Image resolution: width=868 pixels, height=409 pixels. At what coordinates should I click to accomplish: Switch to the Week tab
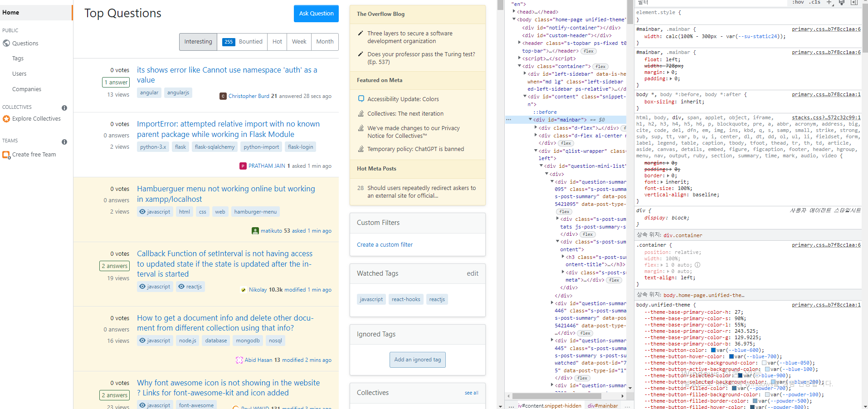(299, 42)
